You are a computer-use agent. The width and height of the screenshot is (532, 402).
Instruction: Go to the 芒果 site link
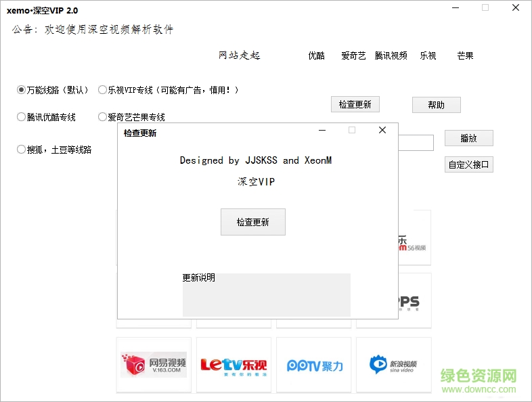click(465, 55)
